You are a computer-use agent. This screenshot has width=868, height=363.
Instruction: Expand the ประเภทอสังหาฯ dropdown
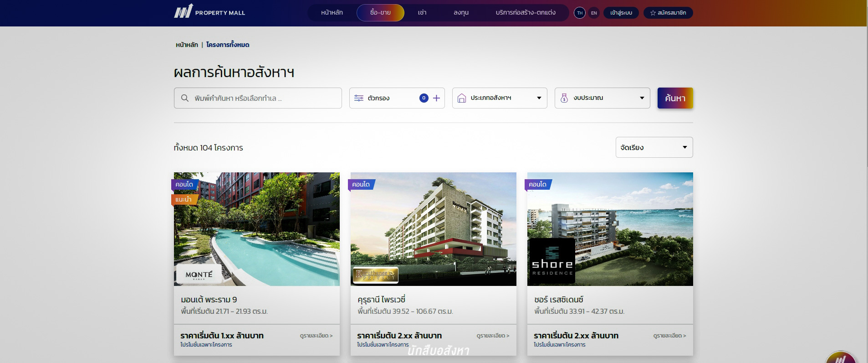500,98
